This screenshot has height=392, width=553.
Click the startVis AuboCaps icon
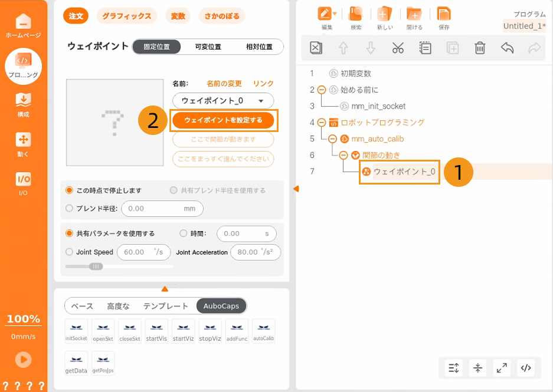(x=158, y=331)
